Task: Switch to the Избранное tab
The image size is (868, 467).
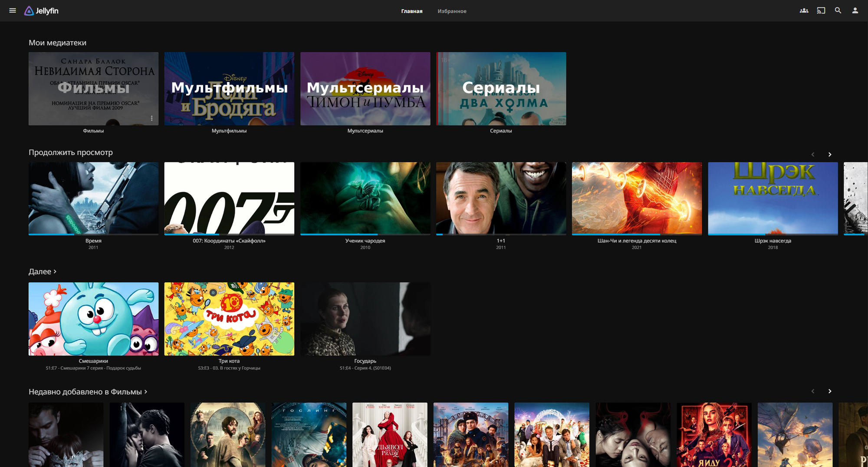Action: (x=452, y=11)
